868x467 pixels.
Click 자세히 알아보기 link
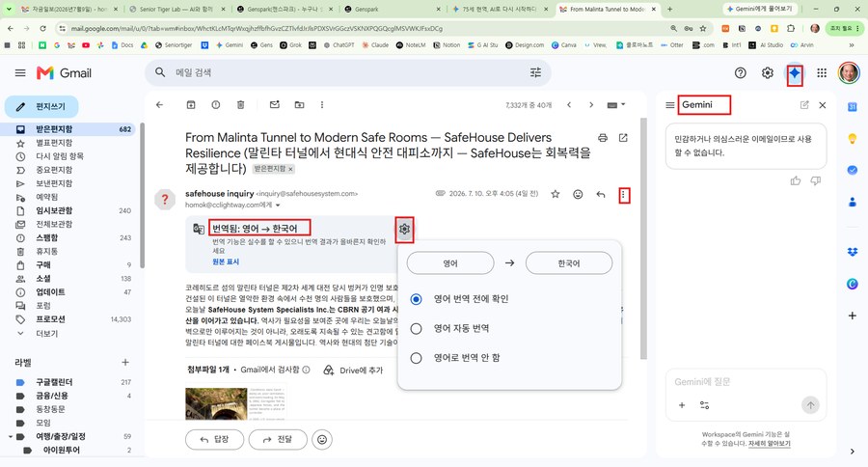click(x=770, y=444)
